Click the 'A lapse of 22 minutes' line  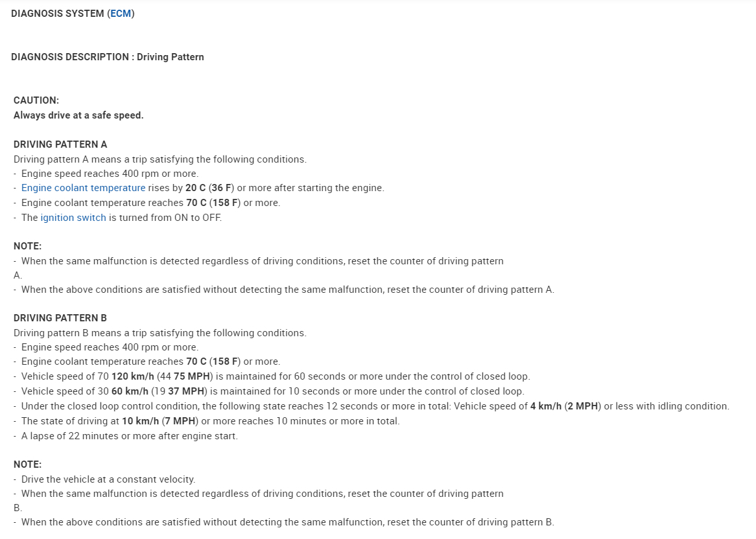click(129, 436)
